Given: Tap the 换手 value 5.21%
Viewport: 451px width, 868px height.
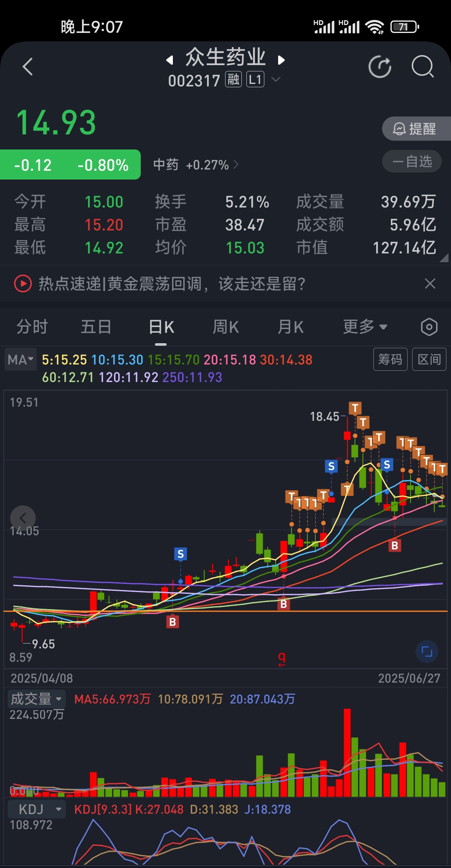Looking at the screenshot, I should [x=247, y=202].
